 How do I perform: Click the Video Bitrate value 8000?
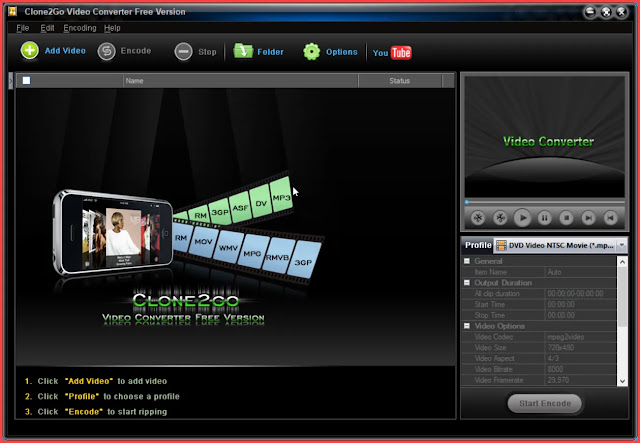[581, 369]
